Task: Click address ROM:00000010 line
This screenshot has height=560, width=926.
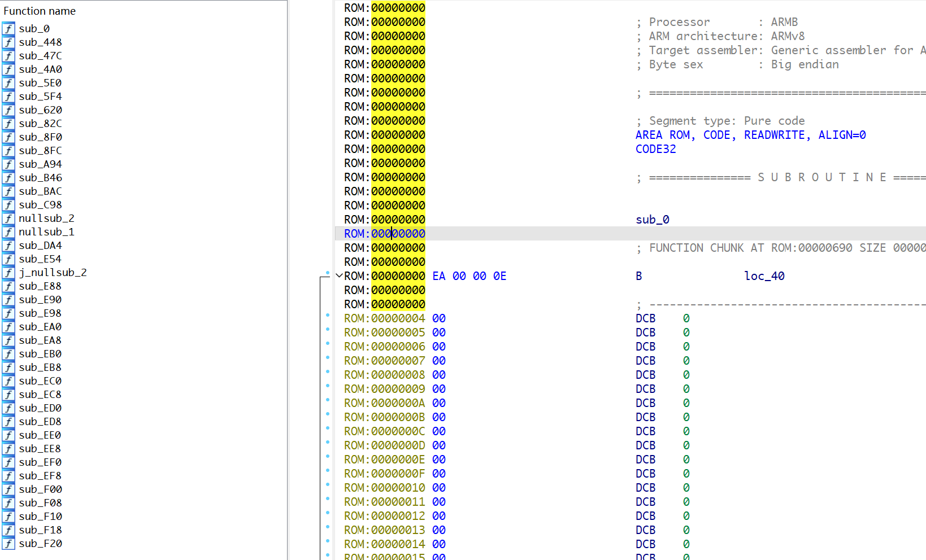Action: coord(384,488)
